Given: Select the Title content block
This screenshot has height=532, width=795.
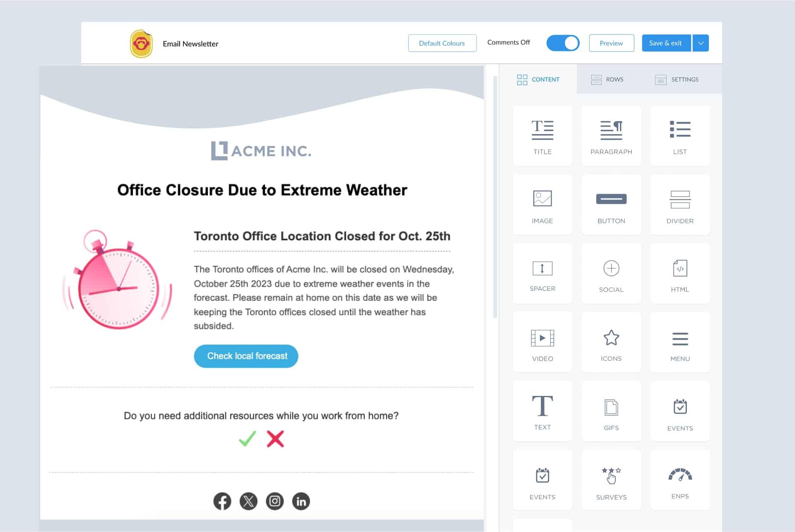Looking at the screenshot, I should click(542, 135).
